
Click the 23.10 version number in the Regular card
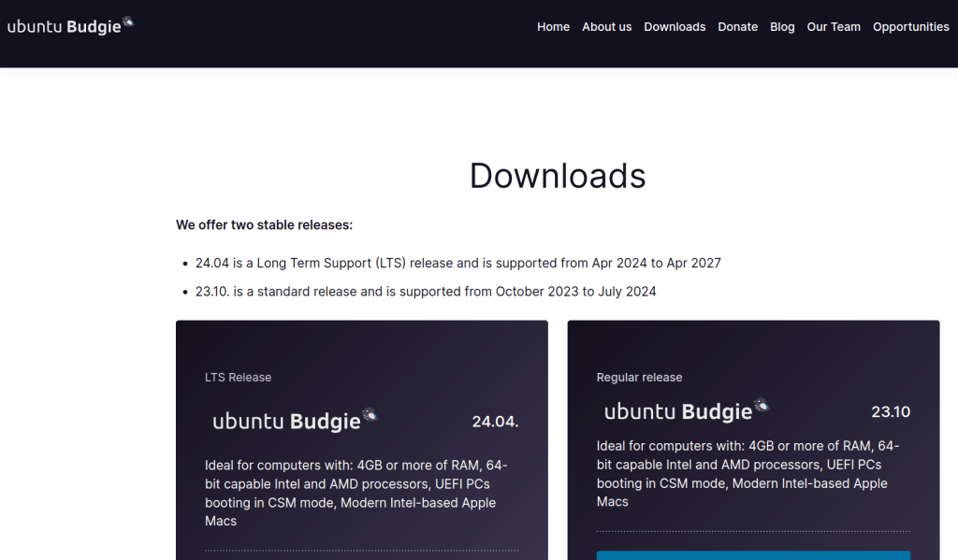(890, 412)
